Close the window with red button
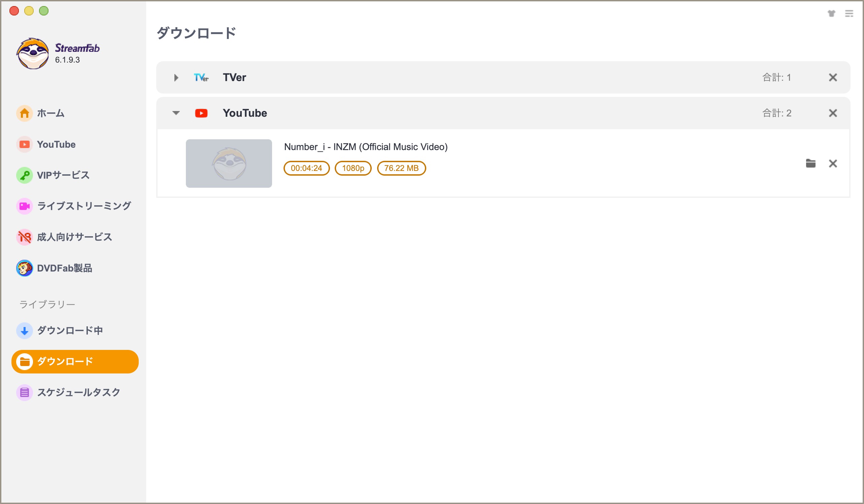Screen dimensions: 864x504 click(14, 11)
